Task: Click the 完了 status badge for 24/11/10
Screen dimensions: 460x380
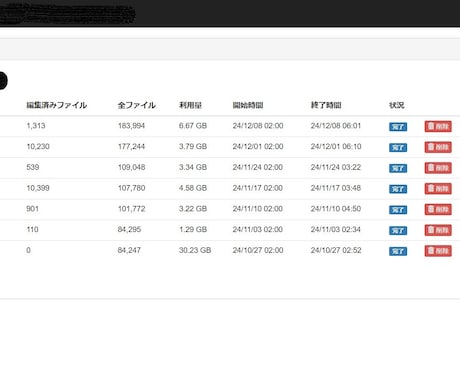Action: [398, 210]
